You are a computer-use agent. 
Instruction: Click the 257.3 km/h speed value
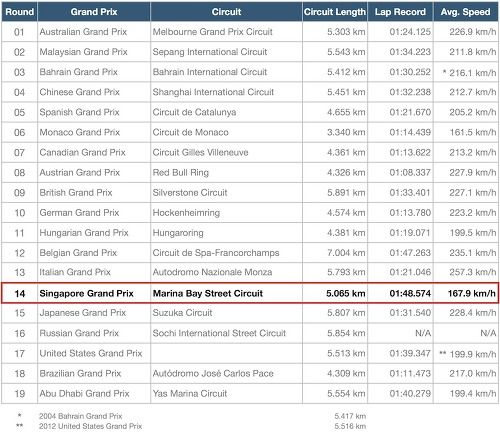point(472,272)
